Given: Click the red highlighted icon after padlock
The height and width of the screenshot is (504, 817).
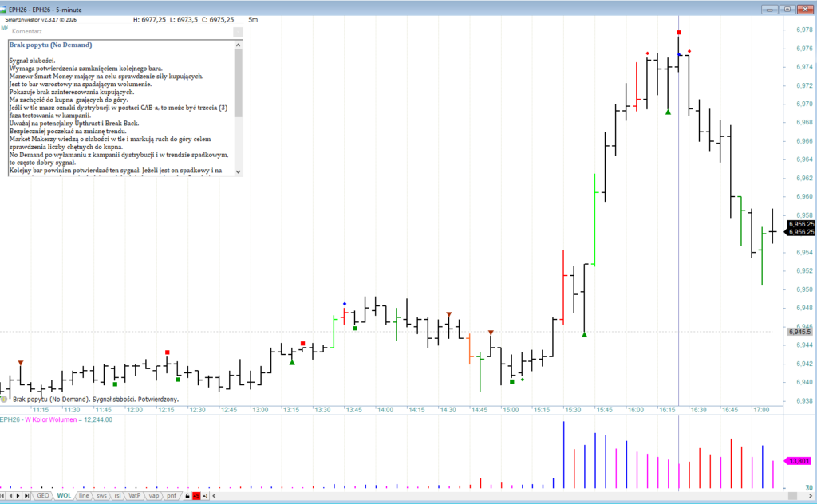Looking at the screenshot, I should click(x=196, y=496).
